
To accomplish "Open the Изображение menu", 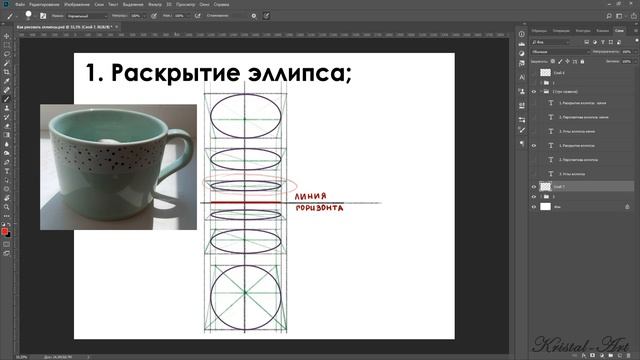I will [77, 4].
